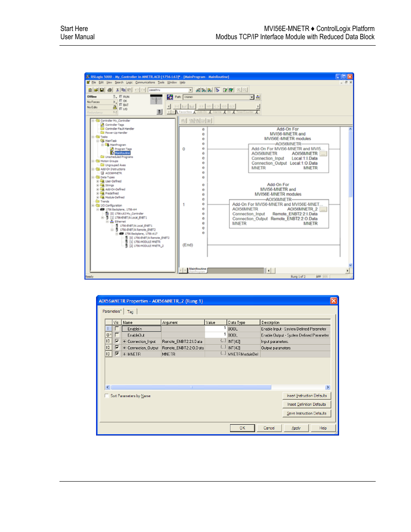Expand the Predefined data types node
Viewport: 411px width, 532px height.
[x=97, y=193]
